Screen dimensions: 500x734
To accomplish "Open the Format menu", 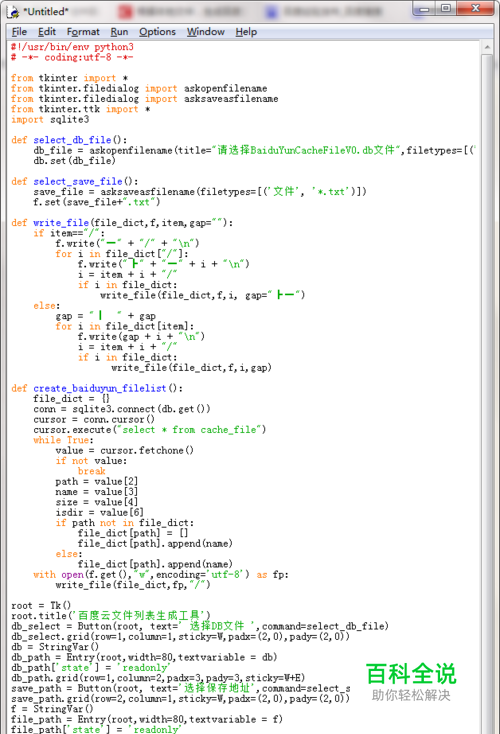I will (83, 32).
